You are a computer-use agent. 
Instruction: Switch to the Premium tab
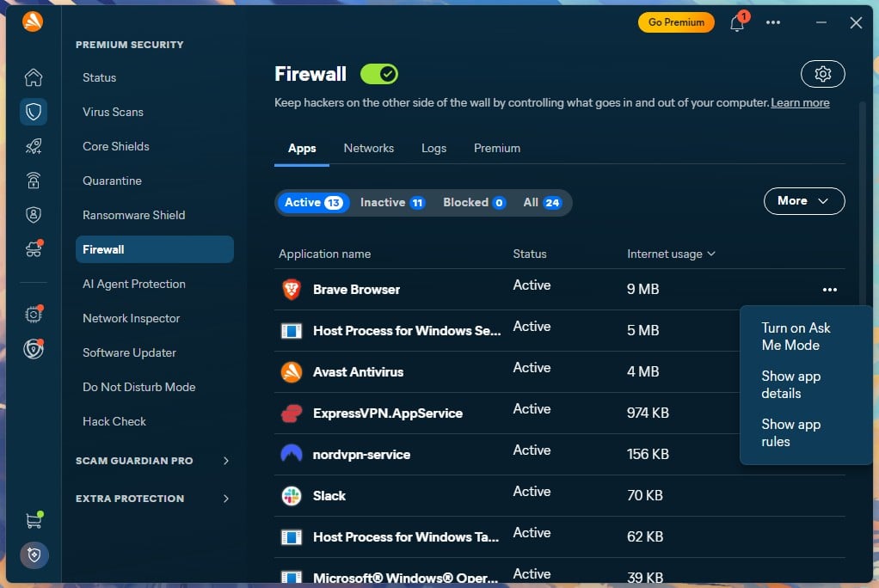pos(496,149)
